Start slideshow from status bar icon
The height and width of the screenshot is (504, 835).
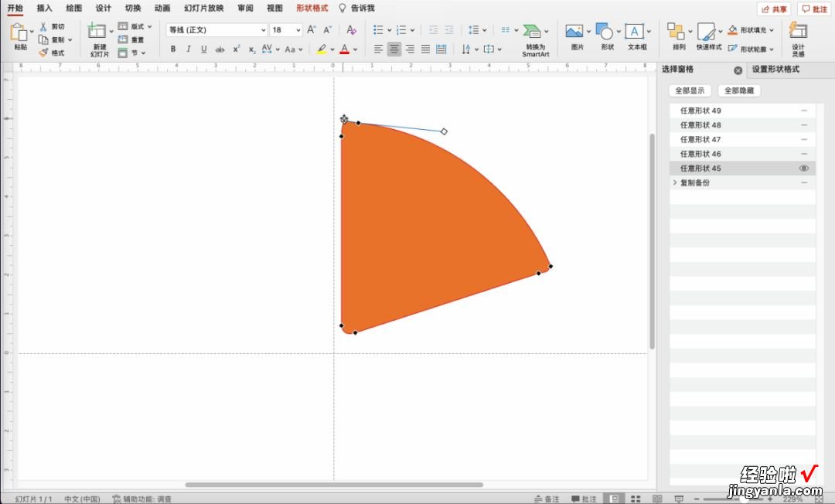(x=679, y=499)
